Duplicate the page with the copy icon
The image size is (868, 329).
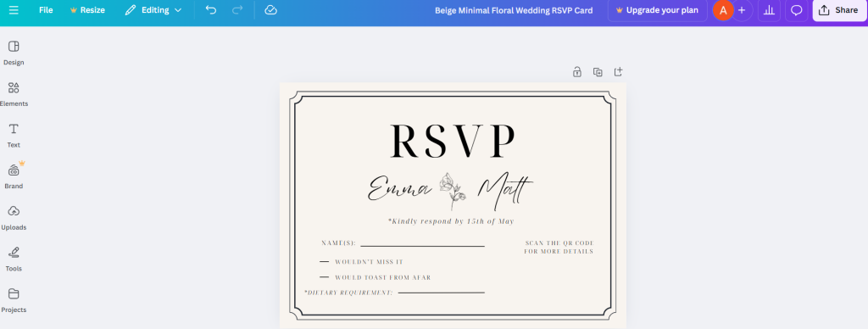coord(598,72)
